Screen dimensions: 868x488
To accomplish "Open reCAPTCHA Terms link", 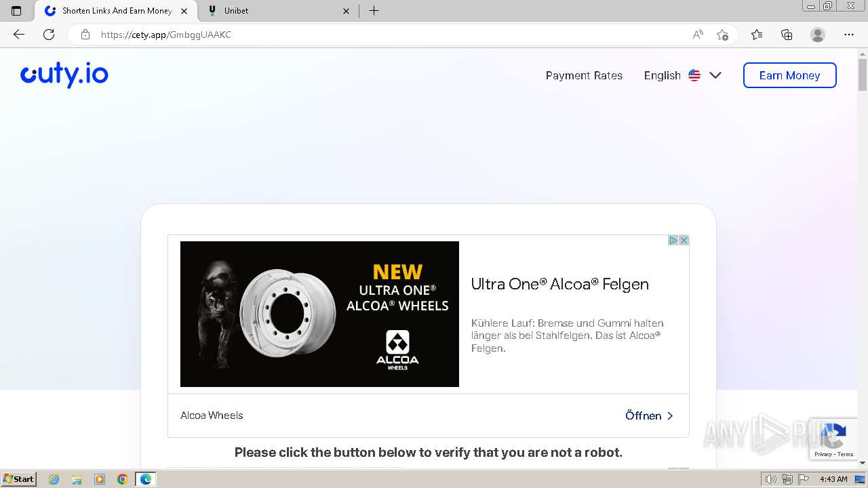I will pyautogui.click(x=846, y=454).
